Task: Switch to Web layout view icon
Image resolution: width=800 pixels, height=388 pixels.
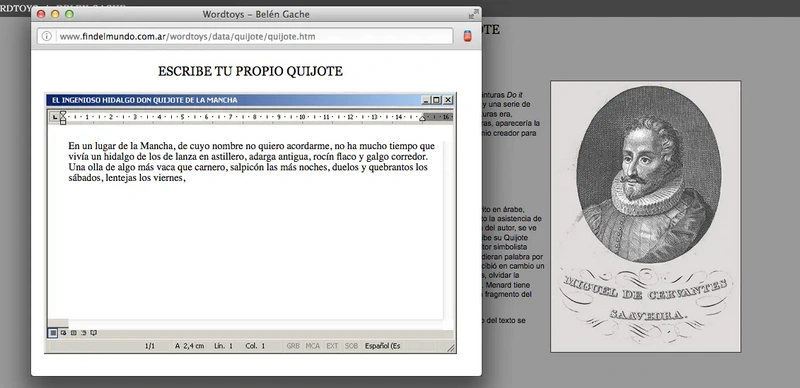Action: 63,333
